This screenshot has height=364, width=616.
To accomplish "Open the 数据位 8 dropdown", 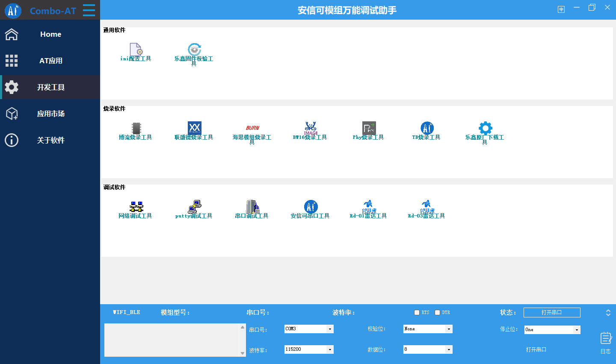I will point(449,349).
